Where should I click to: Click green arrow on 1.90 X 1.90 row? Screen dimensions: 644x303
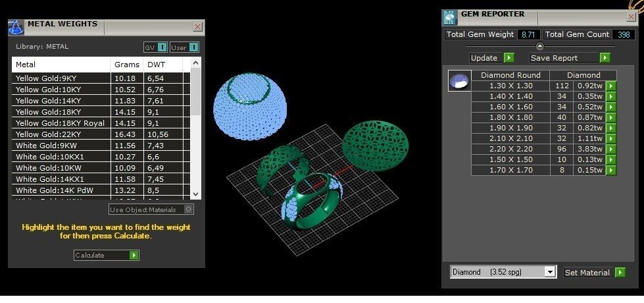(611, 128)
